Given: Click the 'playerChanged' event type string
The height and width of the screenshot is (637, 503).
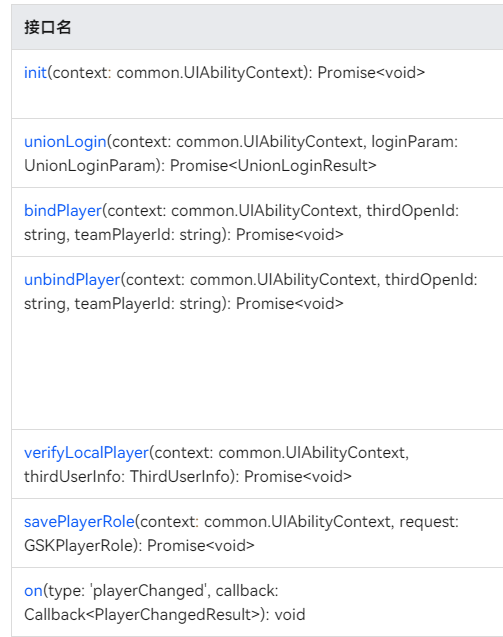Looking at the screenshot, I should coord(149,591).
